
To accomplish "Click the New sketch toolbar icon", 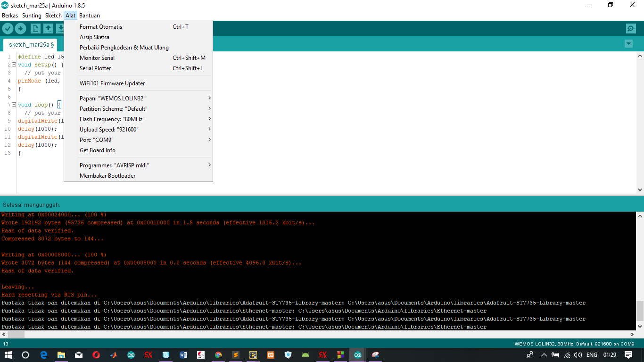I will click(x=35, y=29).
